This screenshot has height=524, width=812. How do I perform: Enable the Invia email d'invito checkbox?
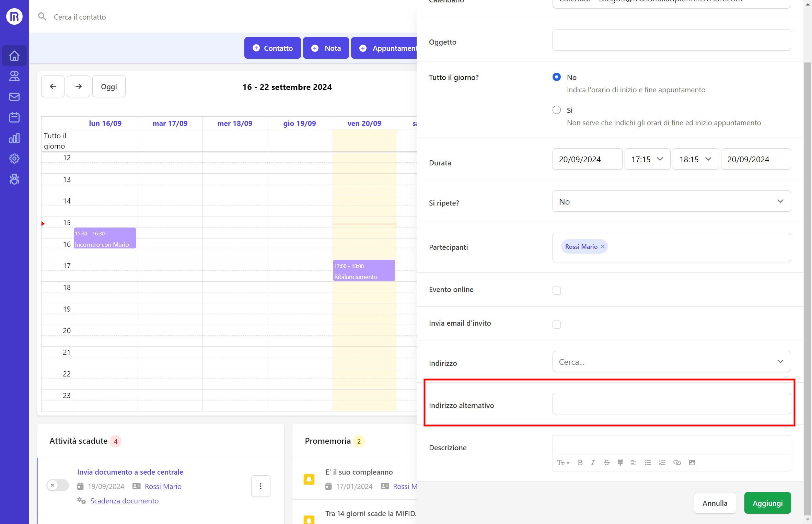coord(557,324)
